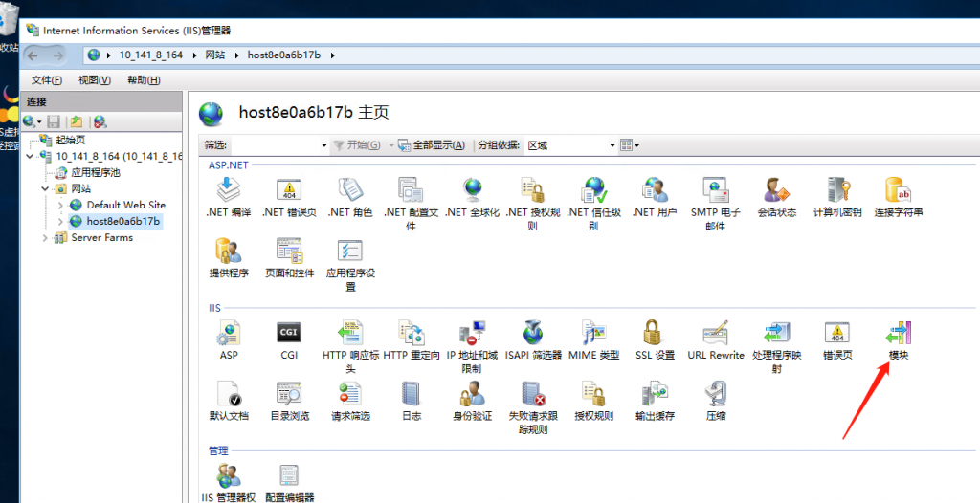Expand the Server Farms node
Image resolution: width=980 pixels, height=503 pixels.
(x=45, y=237)
